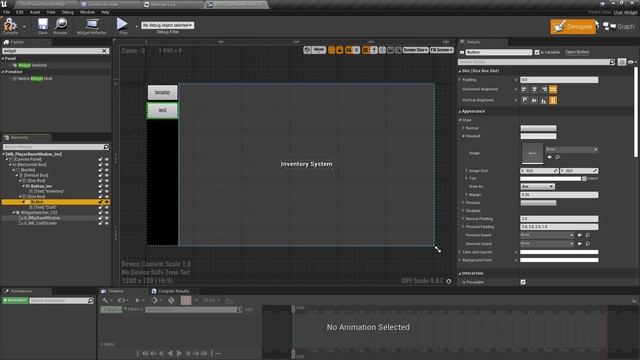Open the Edit menu
640x360 pixels.
pos(20,12)
